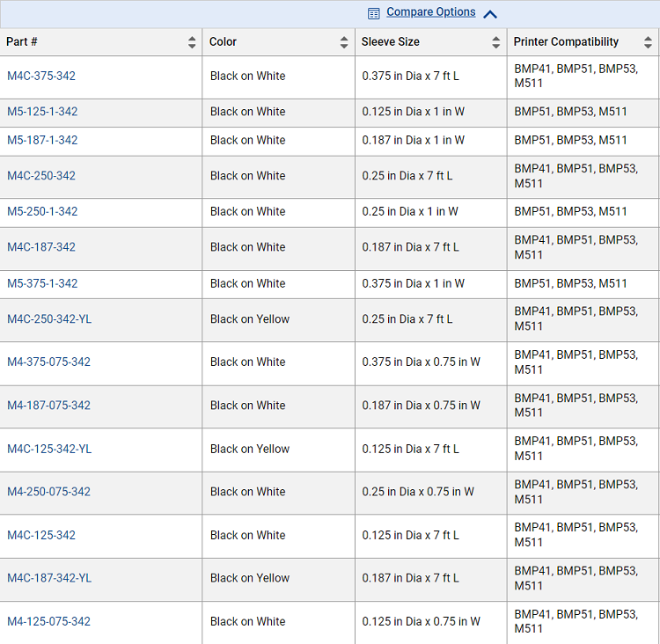Click printer compatibility in M5-187-1-342 row

click(570, 140)
